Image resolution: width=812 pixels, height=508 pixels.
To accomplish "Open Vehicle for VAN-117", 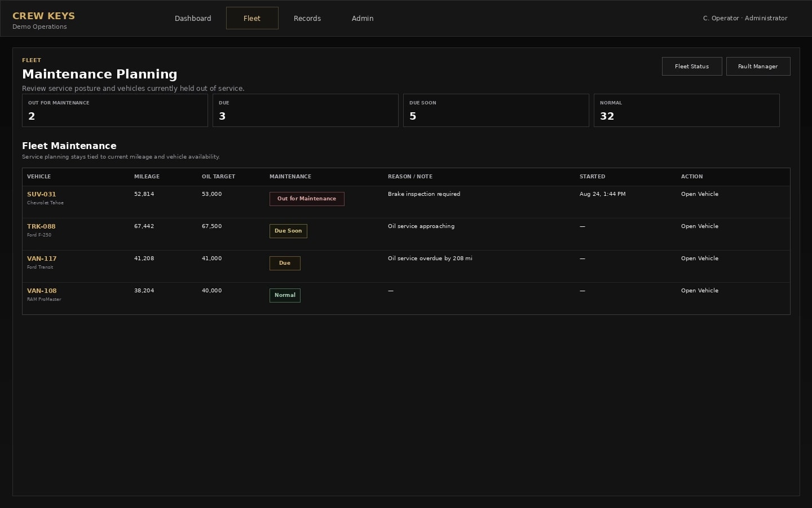I will (x=700, y=259).
